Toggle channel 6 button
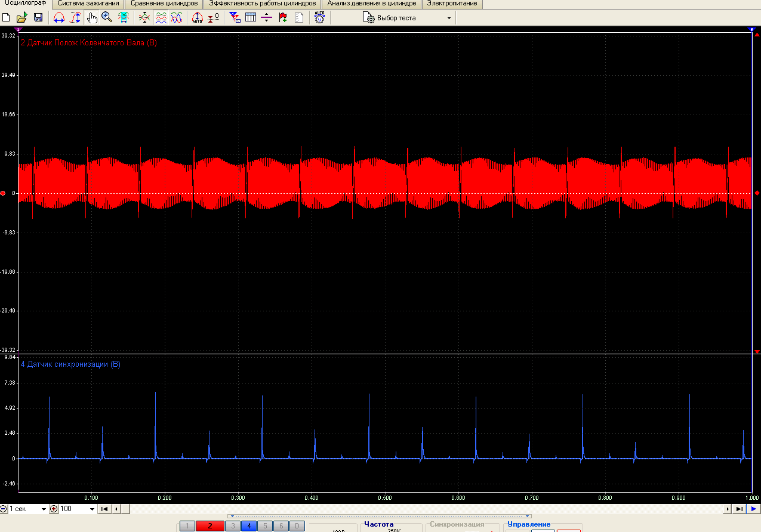The height and width of the screenshot is (532, 761). click(282, 526)
